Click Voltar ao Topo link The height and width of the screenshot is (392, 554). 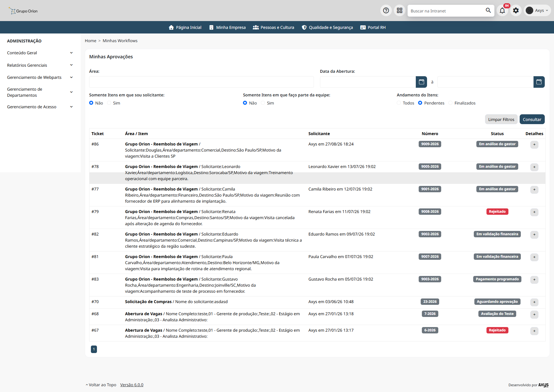pos(101,385)
